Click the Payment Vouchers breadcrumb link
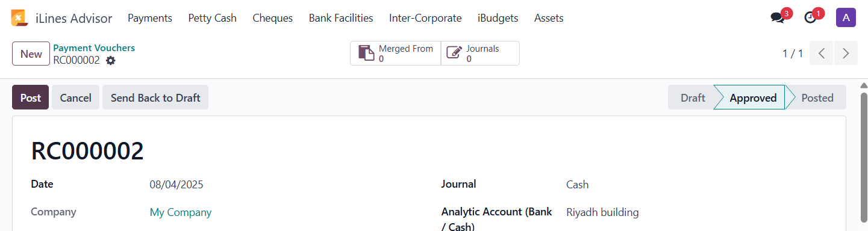 click(x=94, y=48)
